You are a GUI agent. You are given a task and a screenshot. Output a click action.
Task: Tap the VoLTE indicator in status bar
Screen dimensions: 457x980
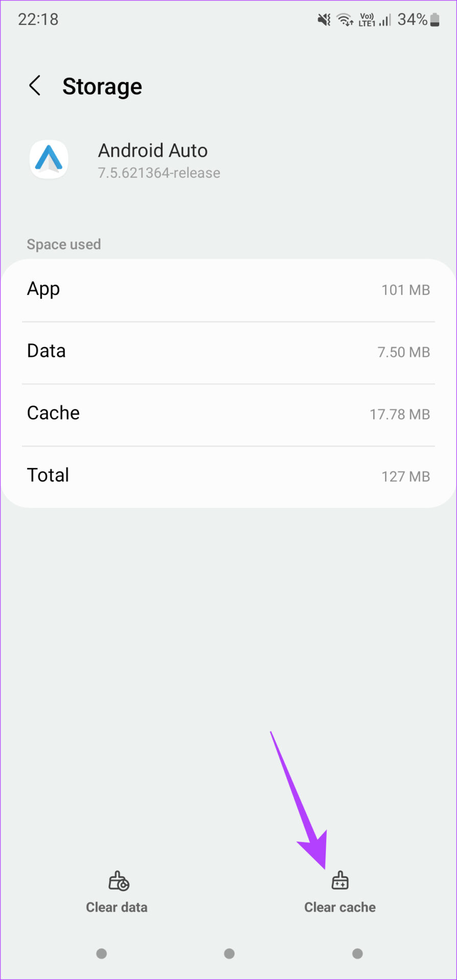(x=367, y=20)
